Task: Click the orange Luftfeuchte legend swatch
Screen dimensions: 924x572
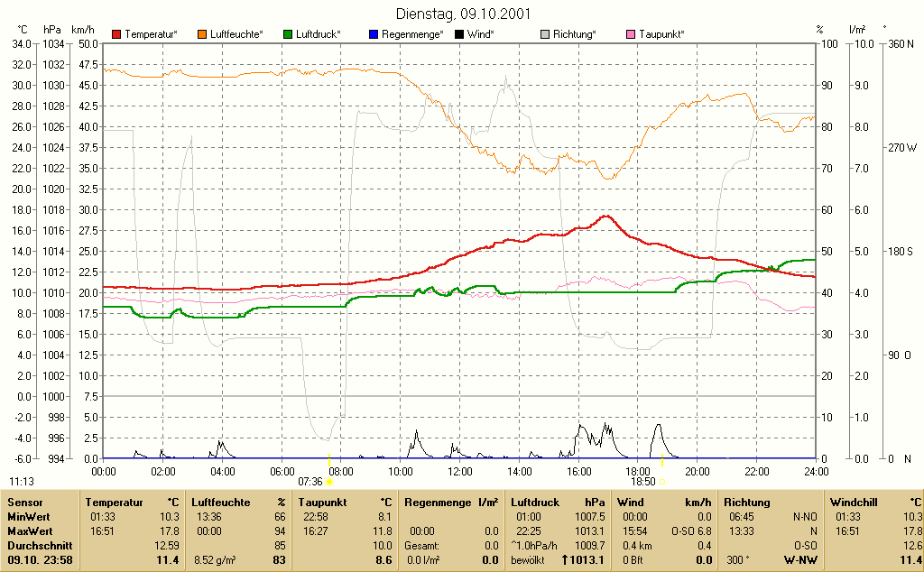Action: [x=202, y=35]
